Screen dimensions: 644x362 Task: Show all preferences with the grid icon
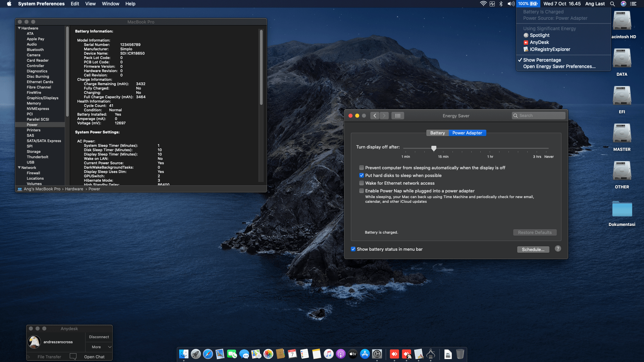click(397, 116)
